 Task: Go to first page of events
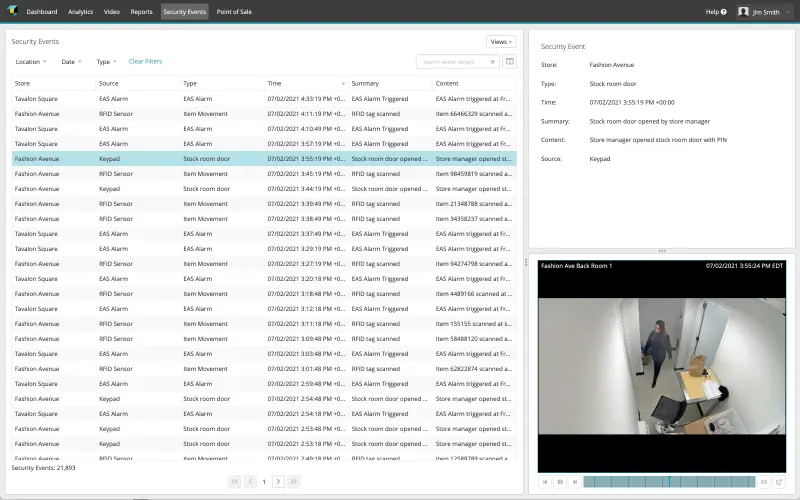point(235,481)
